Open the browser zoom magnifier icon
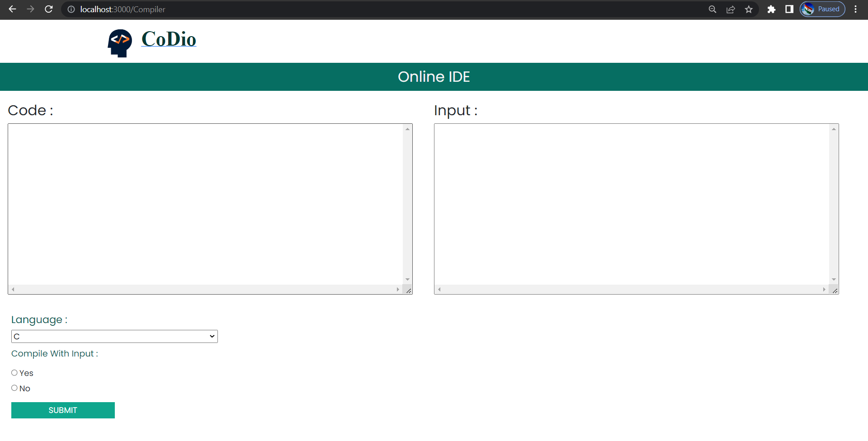 (712, 9)
